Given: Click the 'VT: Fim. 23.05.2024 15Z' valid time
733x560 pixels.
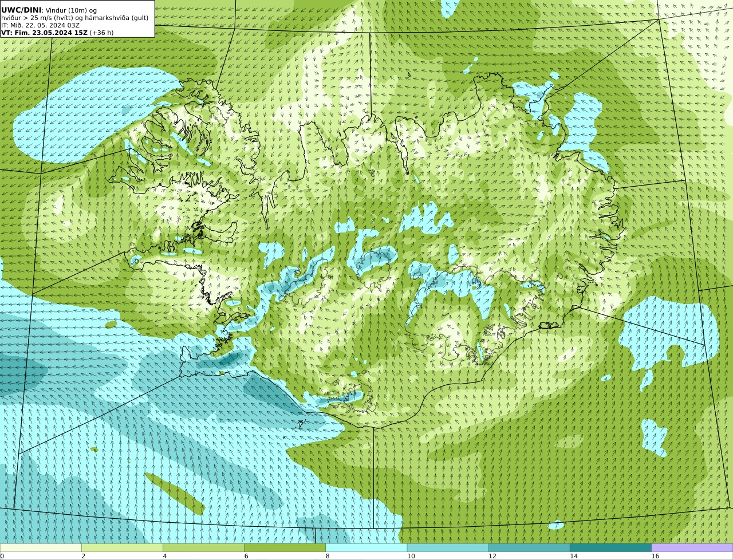Looking at the screenshot, I should click(44, 33).
